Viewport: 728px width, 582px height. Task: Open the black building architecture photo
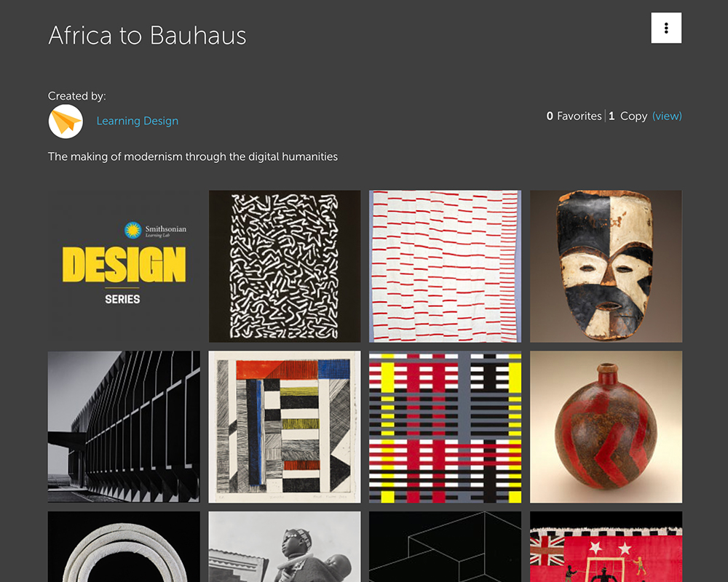coord(124,426)
